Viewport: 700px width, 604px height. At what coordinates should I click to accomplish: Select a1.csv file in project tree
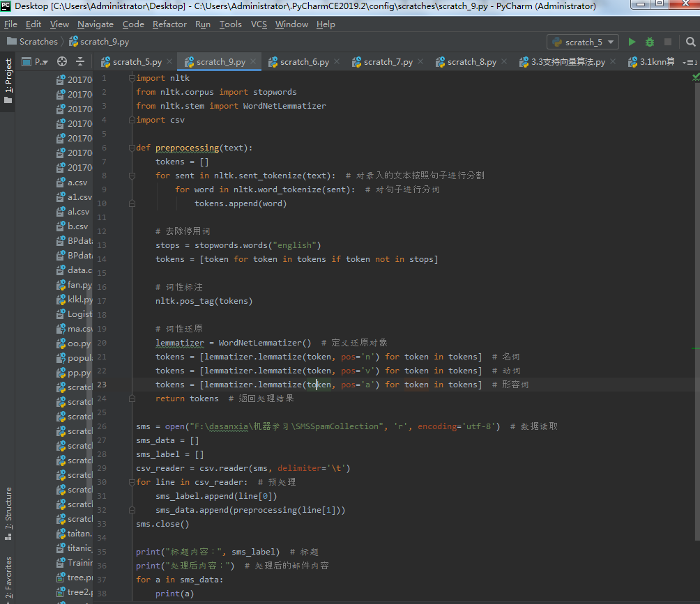click(x=74, y=196)
